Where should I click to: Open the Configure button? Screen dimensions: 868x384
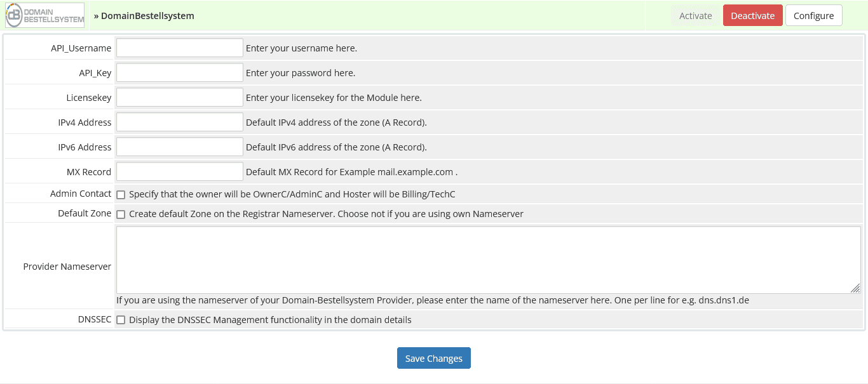[x=813, y=16]
